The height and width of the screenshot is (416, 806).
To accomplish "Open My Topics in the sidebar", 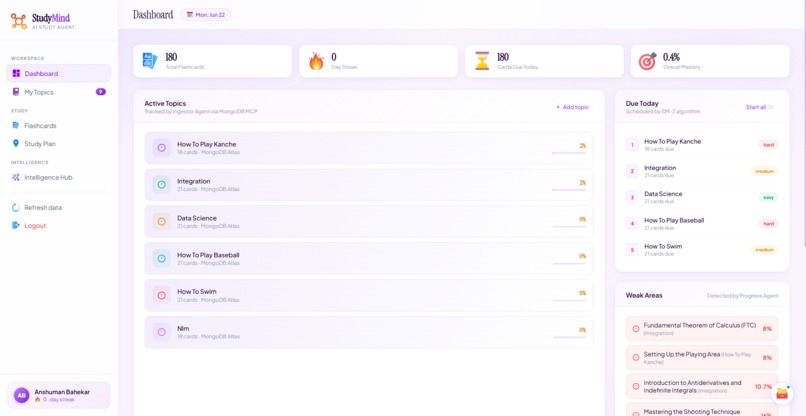I will [x=59, y=92].
